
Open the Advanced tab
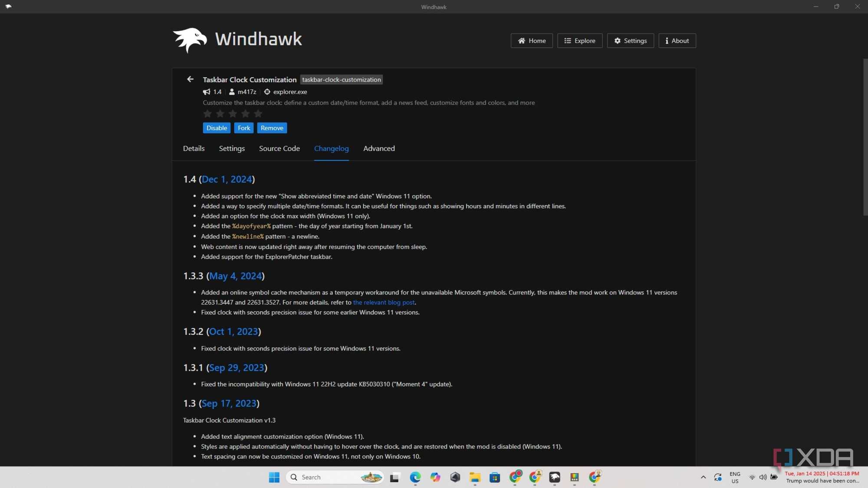[379, 148]
